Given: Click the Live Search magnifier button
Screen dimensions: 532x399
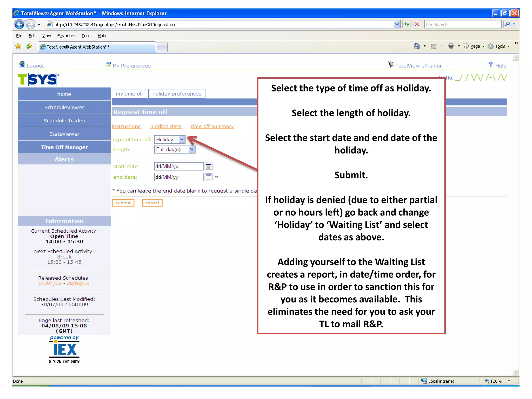Looking at the screenshot, I should [x=507, y=24].
